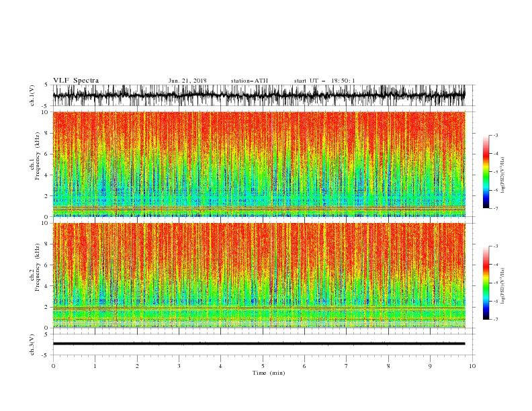Click time axis tick label "3"
532x411 pixels.
(x=179, y=366)
